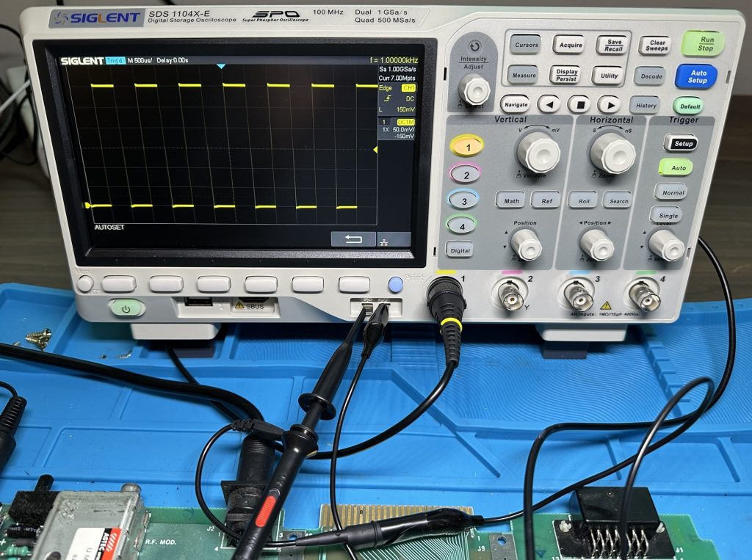Click the channel 2 BNC input connector
Viewport: 752px width, 560px height.
[510, 295]
